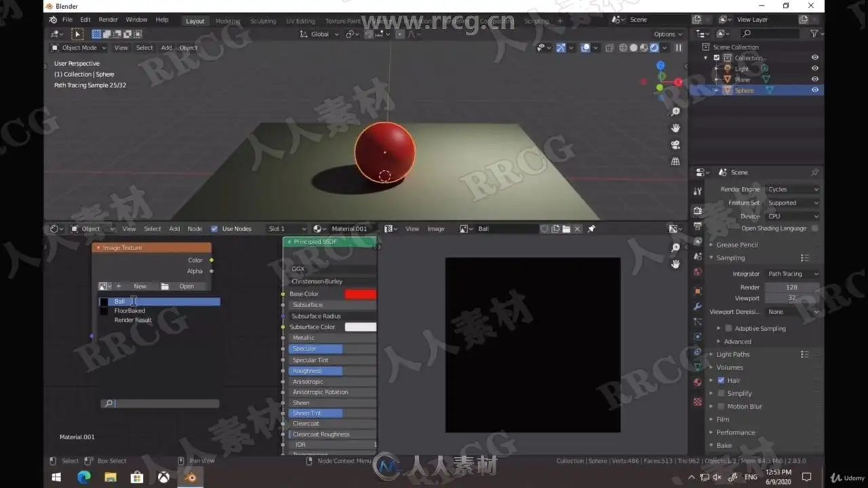This screenshot has width=868, height=488.
Task: Click the folder icon beside Open in node
Action: [x=165, y=287]
